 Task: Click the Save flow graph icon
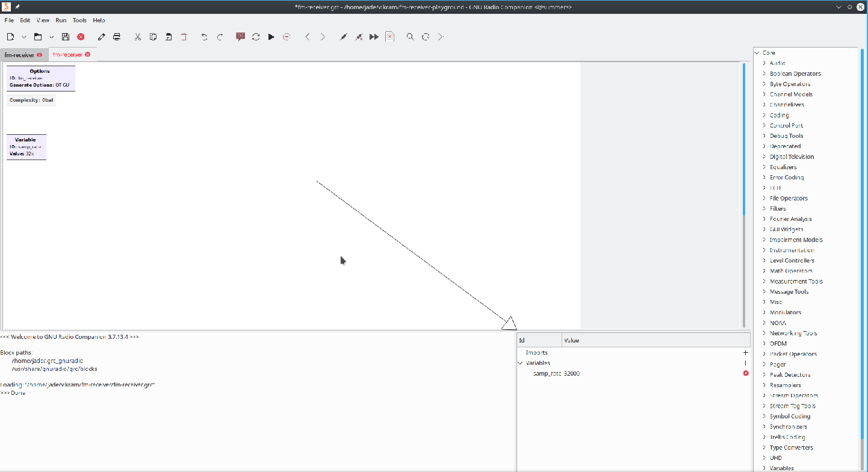(x=66, y=37)
